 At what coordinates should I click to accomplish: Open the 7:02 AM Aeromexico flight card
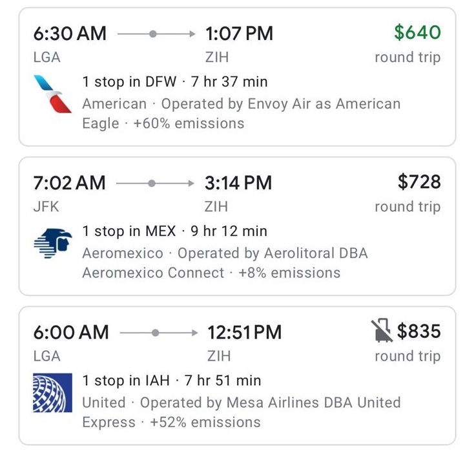coord(237,226)
